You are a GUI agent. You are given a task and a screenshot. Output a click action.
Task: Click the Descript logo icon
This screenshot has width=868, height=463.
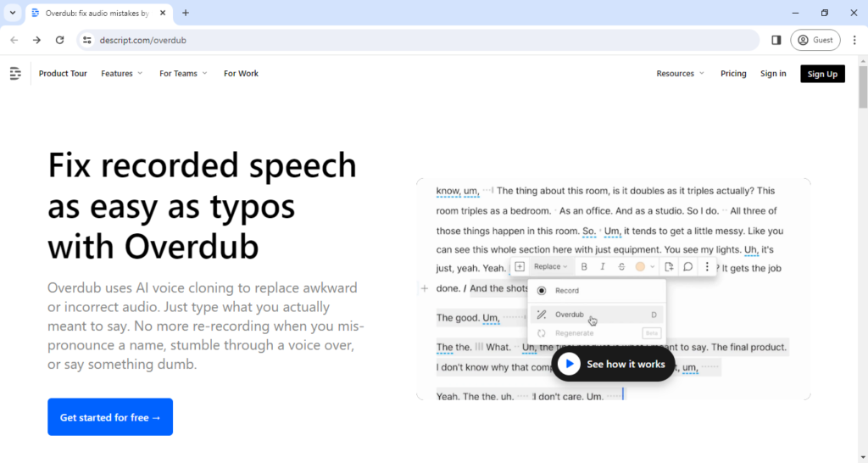tap(15, 74)
